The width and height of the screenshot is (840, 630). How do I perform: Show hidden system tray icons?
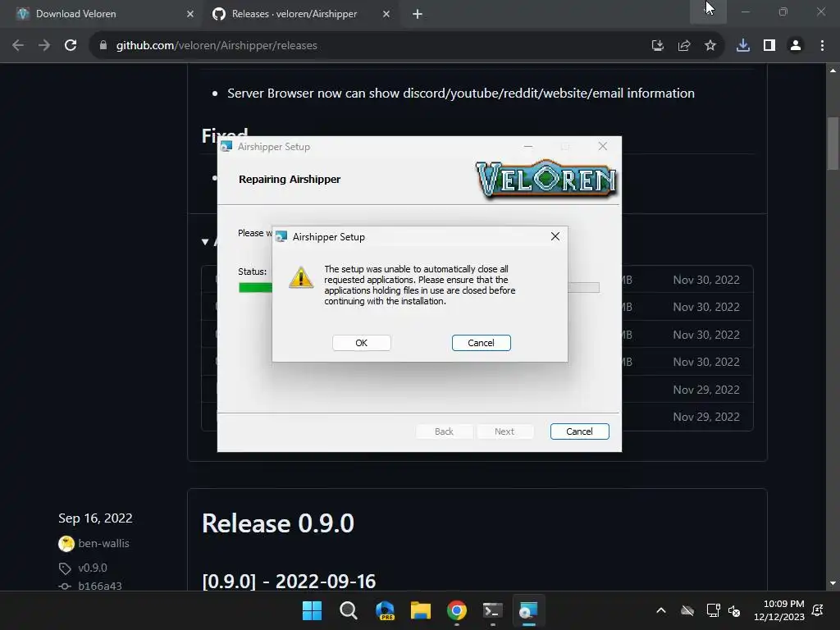661,610
